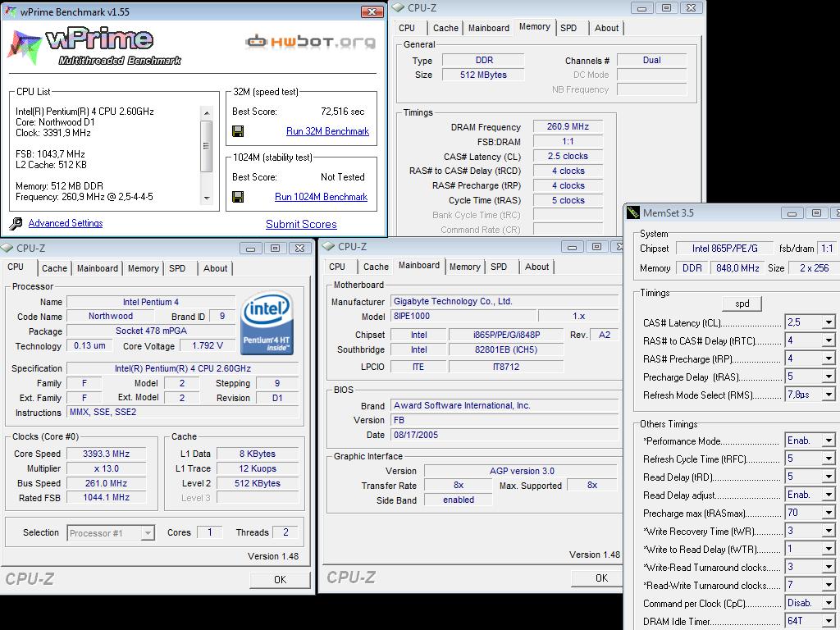The height and width of the screenshot is (630, 840).
Task: Click Best Score value 72,516 sec
Action: 342,112
